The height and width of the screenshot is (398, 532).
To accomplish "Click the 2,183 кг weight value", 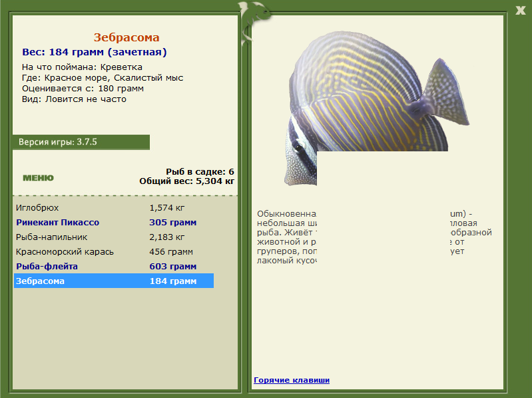I will (167, 237).
